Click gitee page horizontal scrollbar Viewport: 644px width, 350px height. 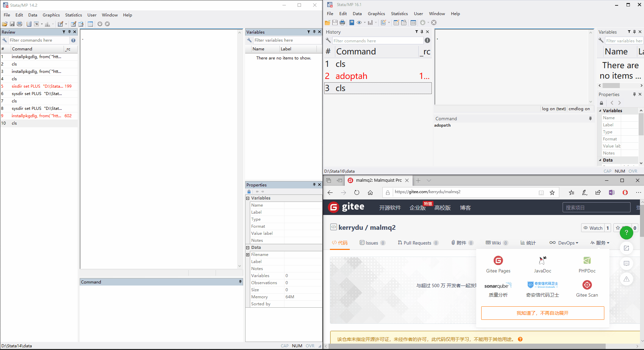point(467,346)
